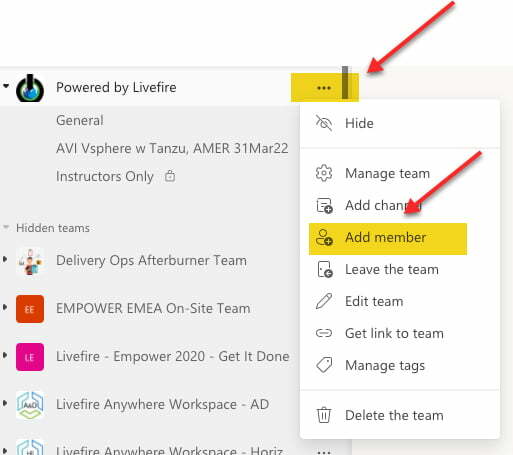The width and height of the screenshot is (513, 455).
Task: Click the Hidden teams label
Action: coord(53,228)
